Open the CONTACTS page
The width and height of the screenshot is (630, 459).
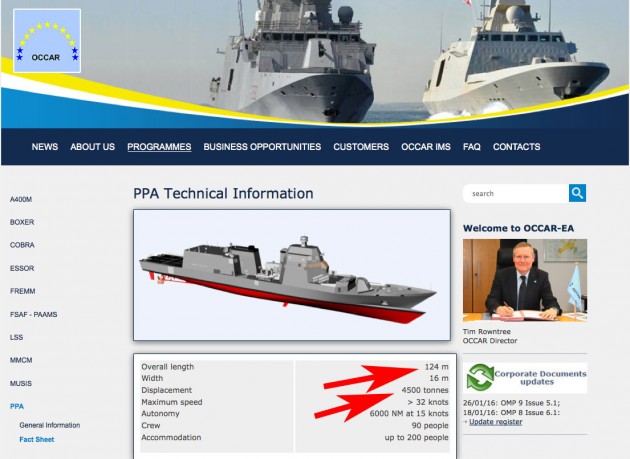516,147
